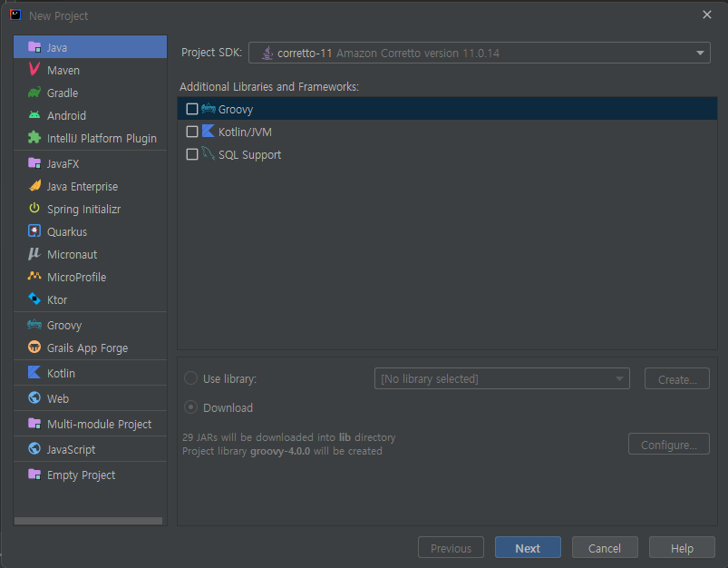Choose Java Enterprise project type
Image resolution: width=728 pixels, height=568 pixels.
coord(90,186)
